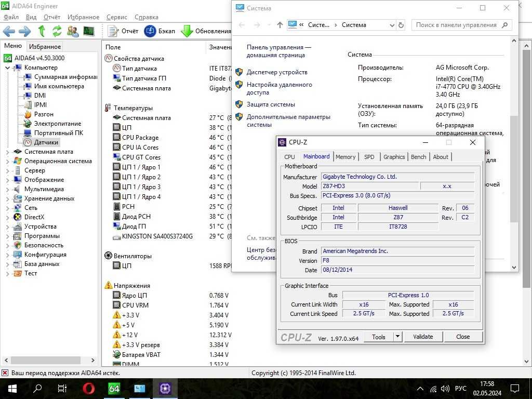The image size is (532, 399).
Task: Click refresh icon in Система address bar
Action: (401, 25)
